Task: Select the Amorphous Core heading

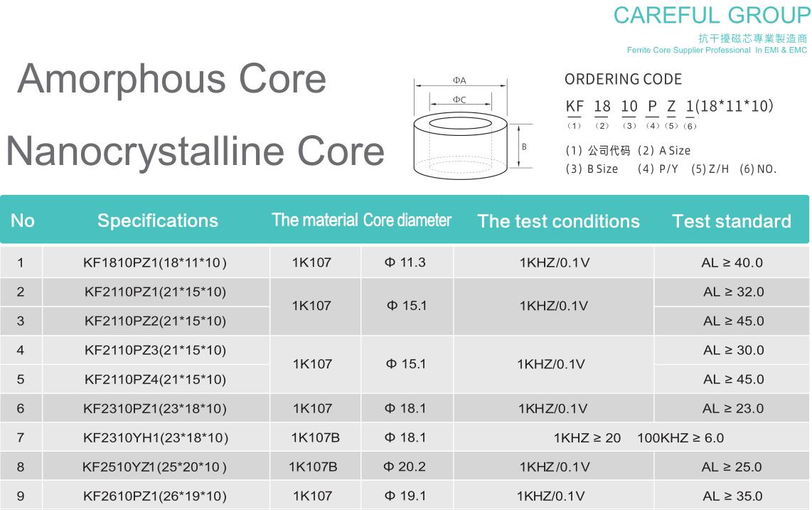Action: pyautogui.click(x=171, y=79)
